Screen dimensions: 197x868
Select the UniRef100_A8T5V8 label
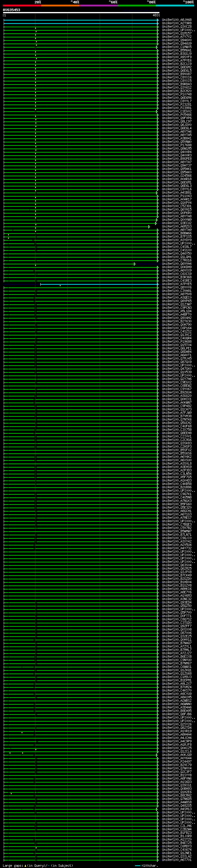(x=176, y=294)
